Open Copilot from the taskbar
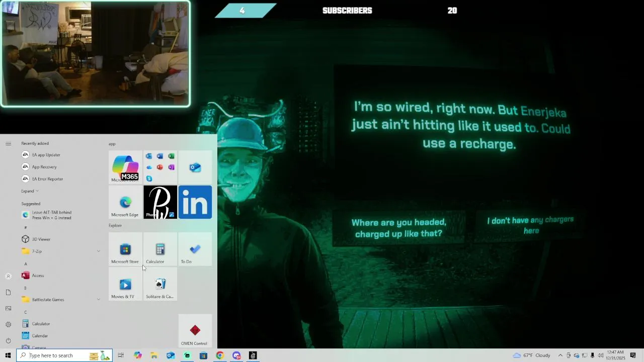The width and height of the screenshot is (644, 362). pyautogui.click(x=138, y=355)
